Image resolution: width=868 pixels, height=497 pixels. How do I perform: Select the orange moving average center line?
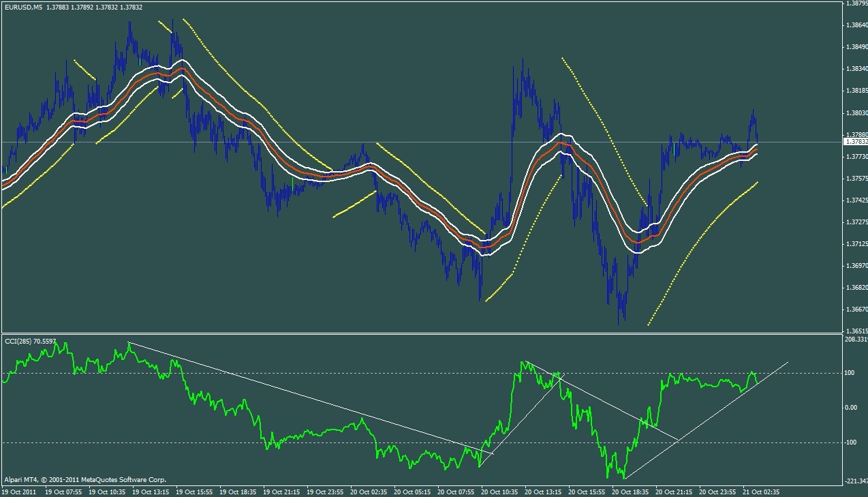click(409, 194)
